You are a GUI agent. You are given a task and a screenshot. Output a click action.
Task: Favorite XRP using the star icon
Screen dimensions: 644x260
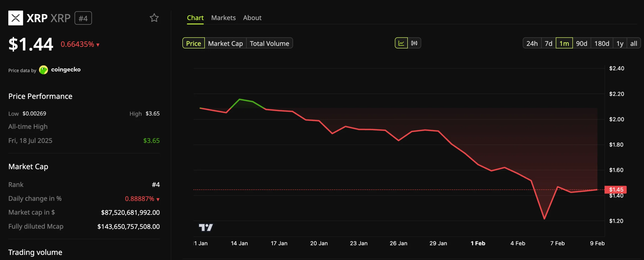[154, 18]
